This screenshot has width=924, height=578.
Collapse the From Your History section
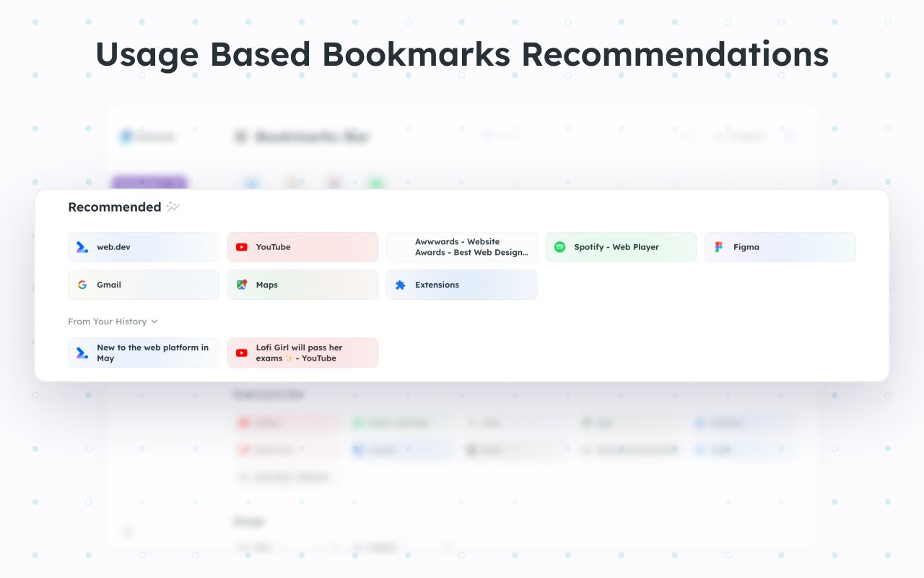pos(113,322)
